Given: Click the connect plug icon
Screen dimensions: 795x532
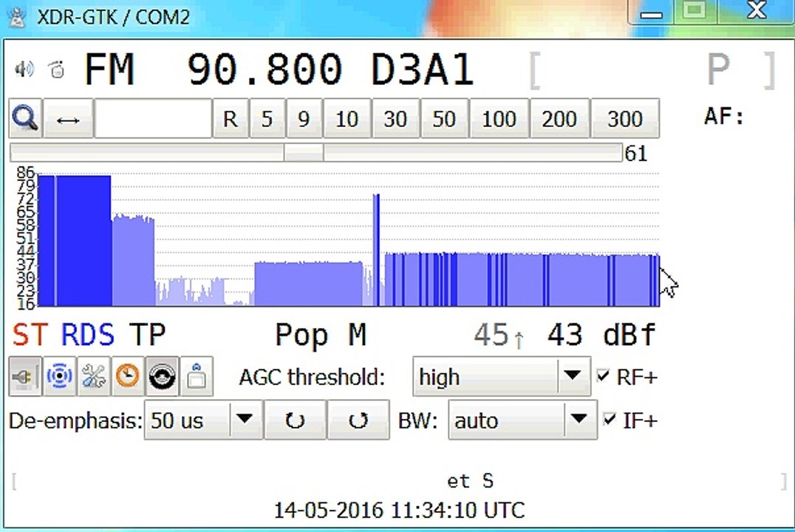Looking at the screenshot, I should pyautogui.click(x=25, y=376).
